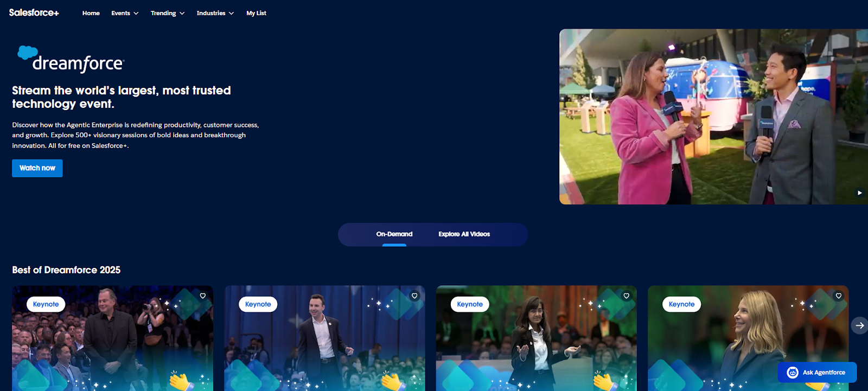The width and height of the screenshot is (868, 391).
Task: Play the hero interview video
Action: click(859, 193)
